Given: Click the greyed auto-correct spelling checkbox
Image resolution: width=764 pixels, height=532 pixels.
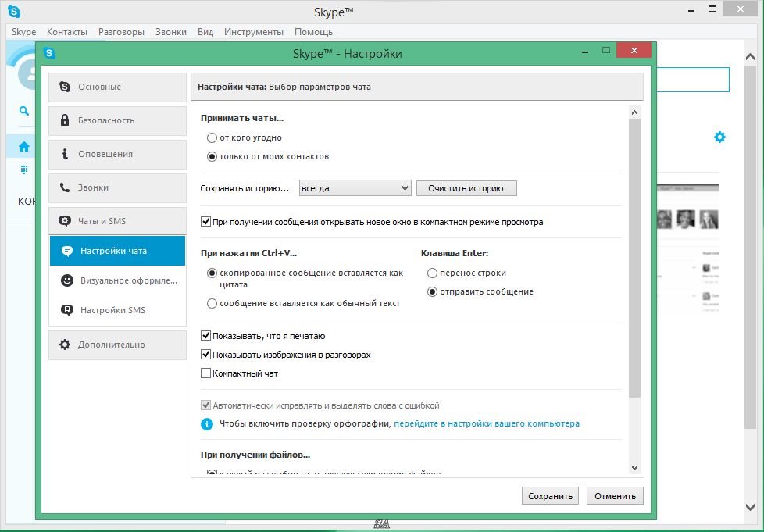Looking at the screenshot, I should [205, 405].
